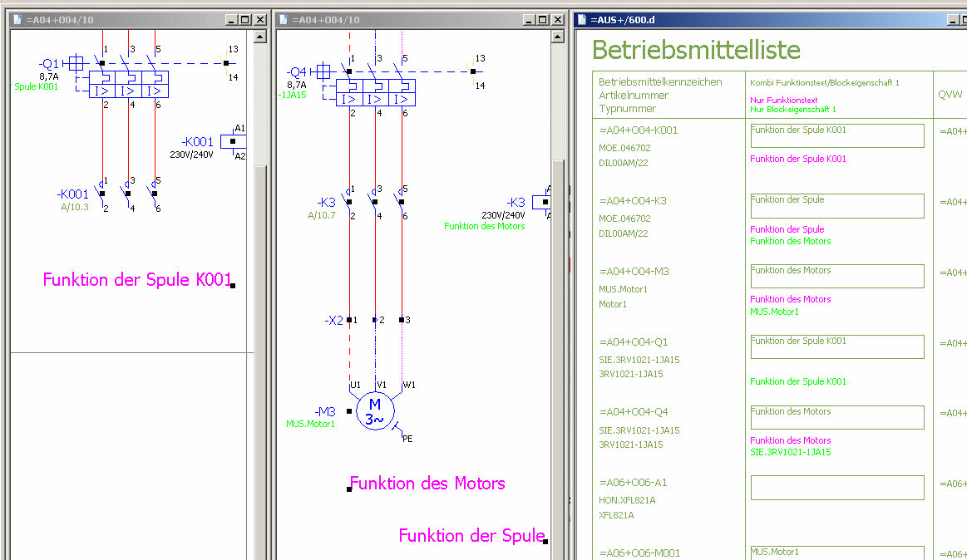Select the green MUS.Motor1 text under -M3

(311, 424)
